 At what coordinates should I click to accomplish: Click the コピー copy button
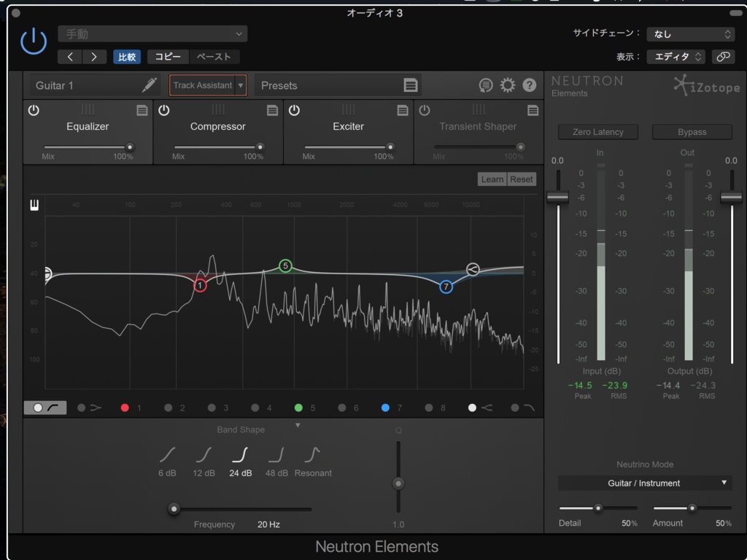click(169, 57)
